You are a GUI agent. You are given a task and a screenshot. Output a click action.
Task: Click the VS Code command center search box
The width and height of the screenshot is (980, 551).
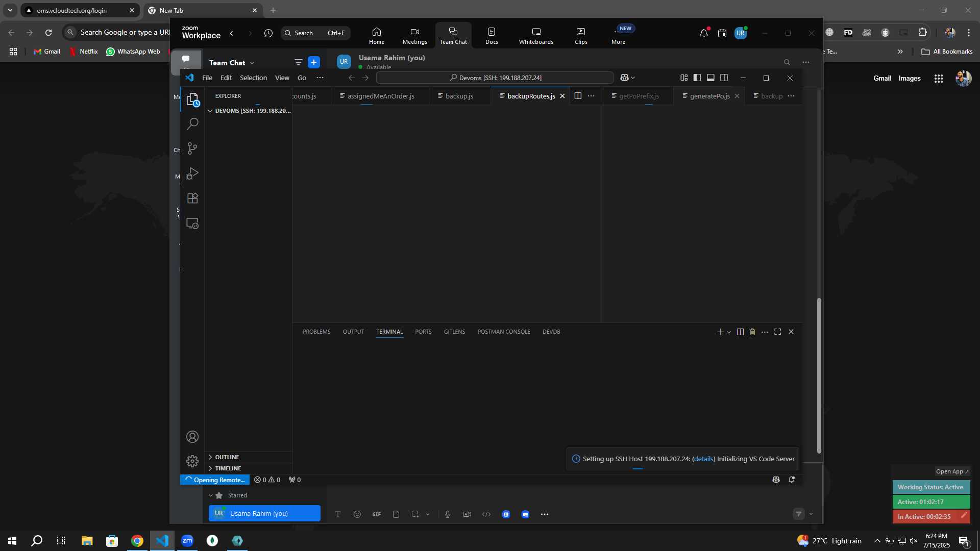click(x=495, y=78)
